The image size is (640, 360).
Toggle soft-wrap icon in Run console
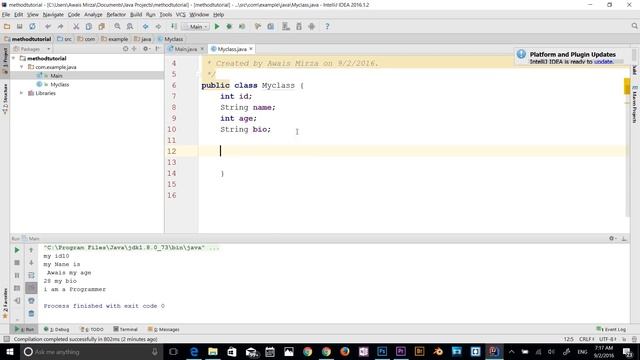coord(31,276)
